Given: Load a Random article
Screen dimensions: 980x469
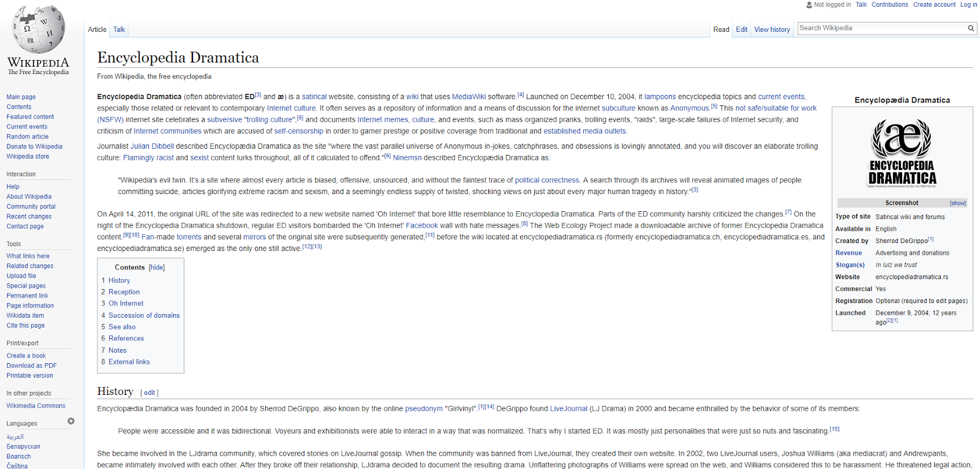Looking at the screenshot, I should (x=28, y=137).
